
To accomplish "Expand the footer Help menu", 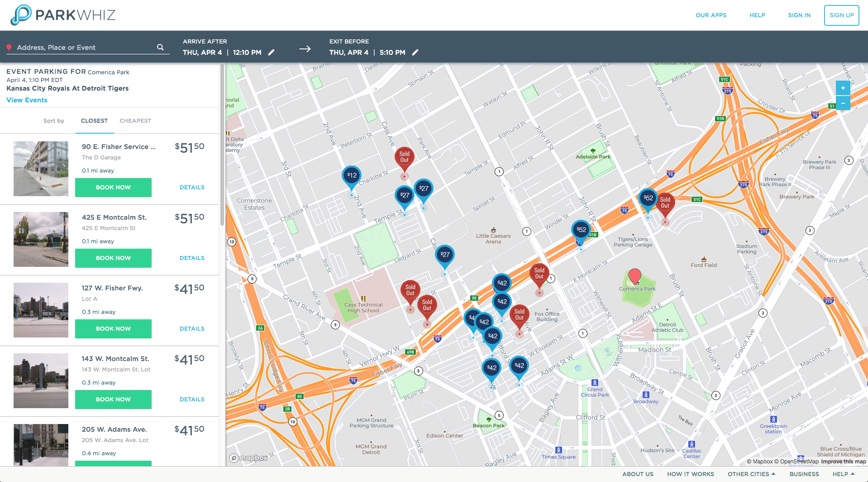I will 843,474.
